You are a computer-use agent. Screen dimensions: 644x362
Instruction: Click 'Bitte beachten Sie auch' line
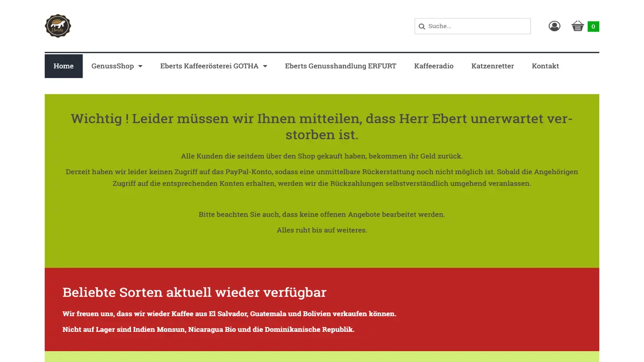pyautogui.click(x=322, y=214)
